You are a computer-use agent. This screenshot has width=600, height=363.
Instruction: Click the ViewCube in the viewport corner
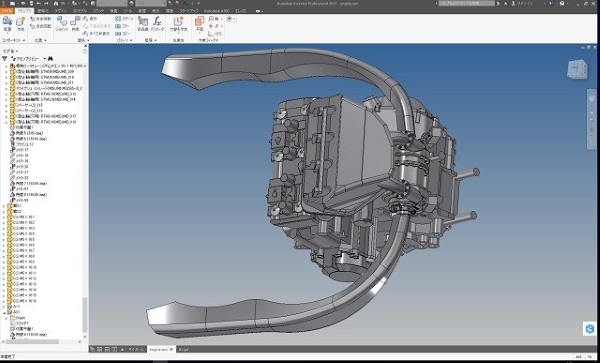pyautogui.click(x=577, y=69)
